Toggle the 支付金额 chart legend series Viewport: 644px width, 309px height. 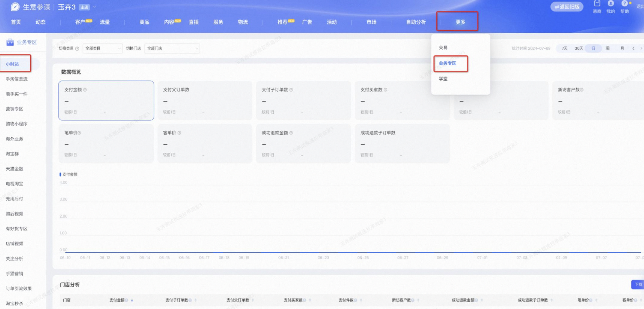tap(68, 174)
